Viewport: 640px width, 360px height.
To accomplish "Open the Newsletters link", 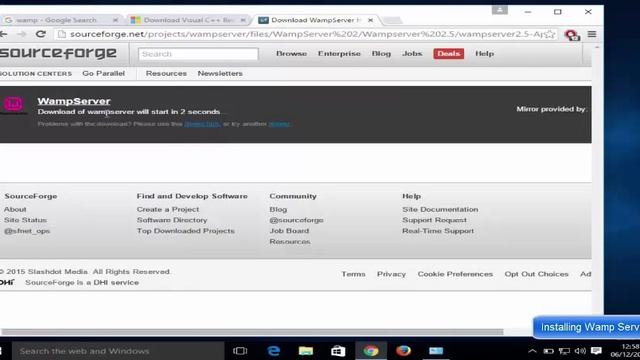I will pyautogui.click(x=220, y=73).
